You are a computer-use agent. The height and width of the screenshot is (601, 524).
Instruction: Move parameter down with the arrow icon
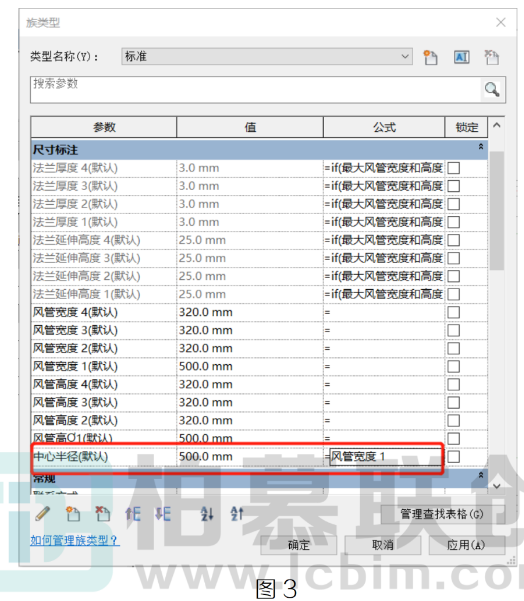point(163,514)
